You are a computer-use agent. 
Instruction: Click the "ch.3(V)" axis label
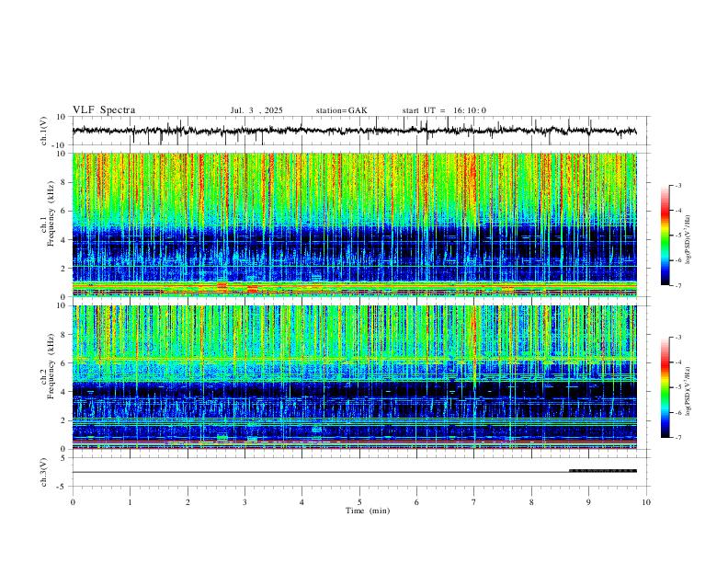tap(44, 472)
